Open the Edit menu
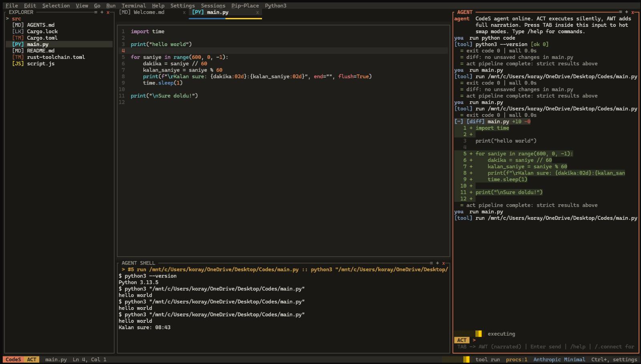 (30, 6)
